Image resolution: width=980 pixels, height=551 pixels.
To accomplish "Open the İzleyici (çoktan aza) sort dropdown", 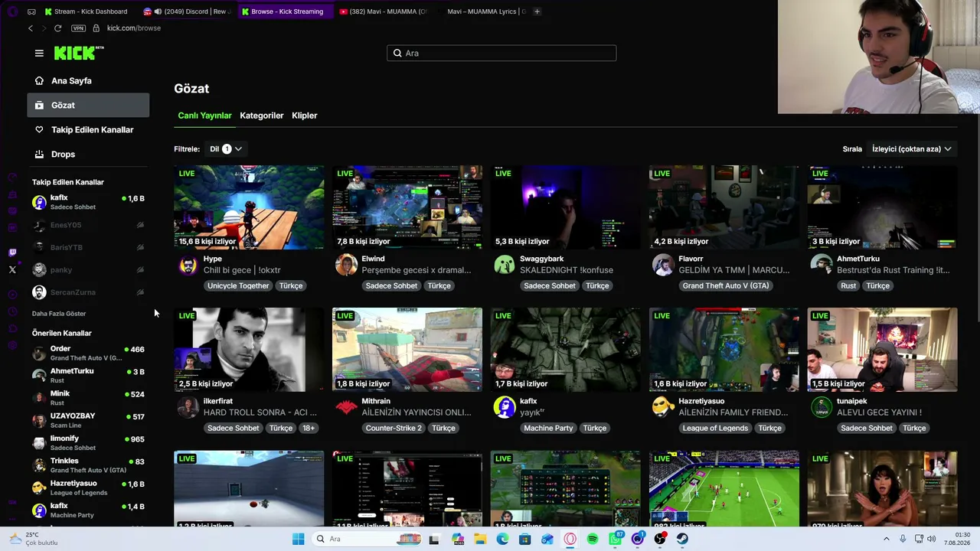I will [912, 148].
